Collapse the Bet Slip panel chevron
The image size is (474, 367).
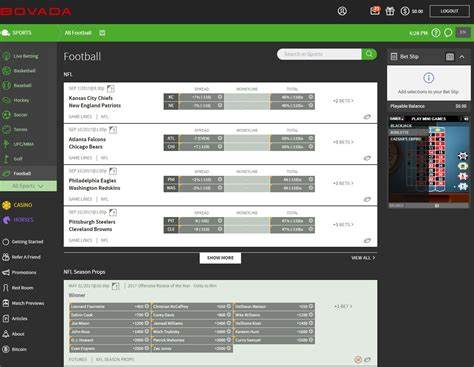click(x=462, y=57)
